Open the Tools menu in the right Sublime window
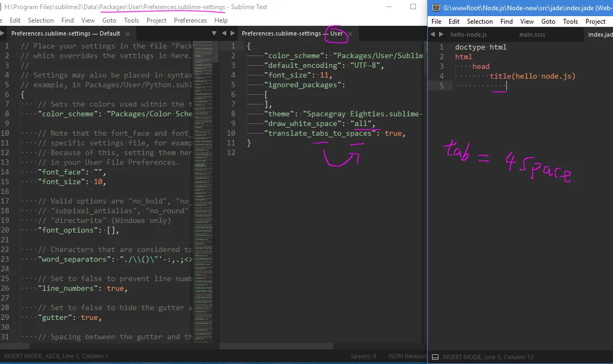 point(570,22)
